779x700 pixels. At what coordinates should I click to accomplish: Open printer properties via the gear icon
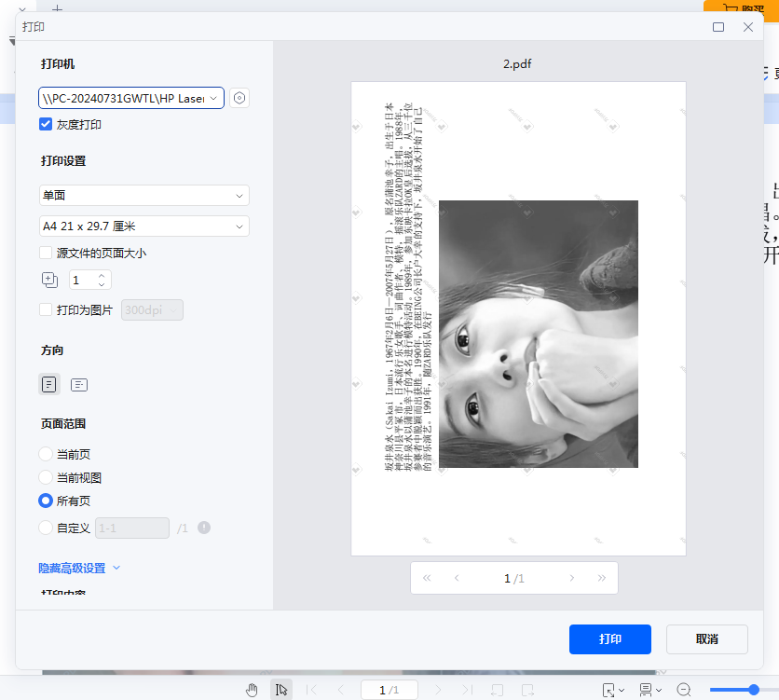point(239,98)
